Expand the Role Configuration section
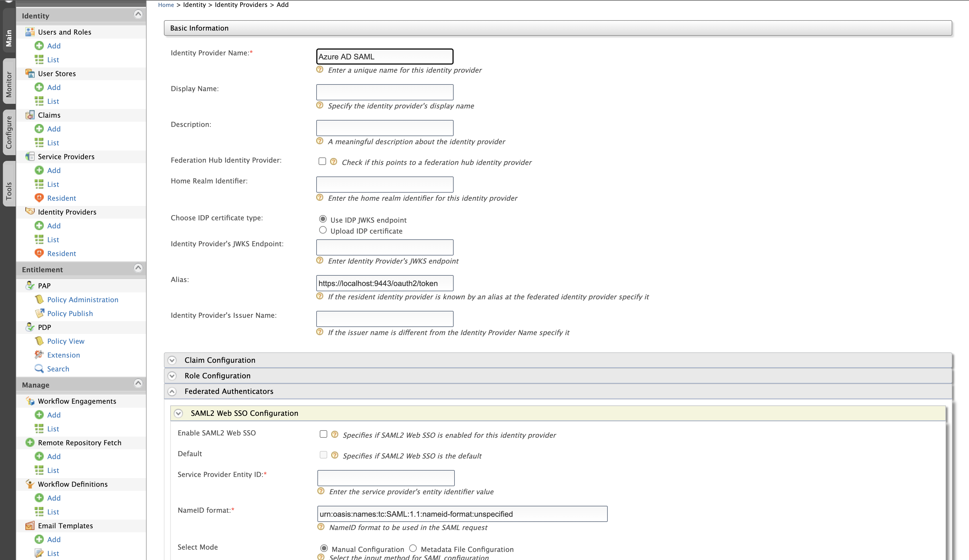This screenshot has width=969, height=560. (x=172, y=376)
